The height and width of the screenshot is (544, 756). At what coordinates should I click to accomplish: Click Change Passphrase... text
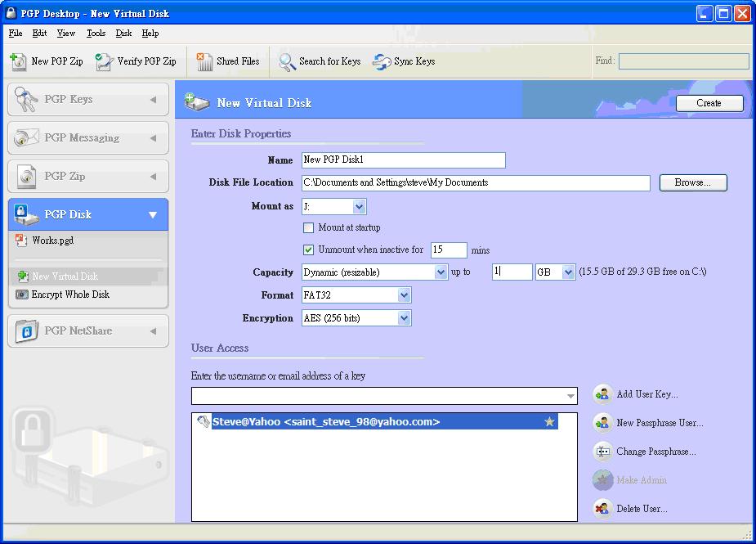[655, 452]
